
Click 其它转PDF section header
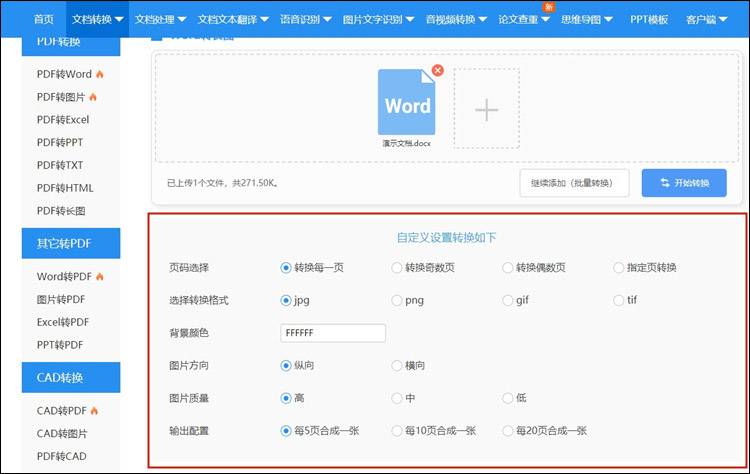click(71, 243)
